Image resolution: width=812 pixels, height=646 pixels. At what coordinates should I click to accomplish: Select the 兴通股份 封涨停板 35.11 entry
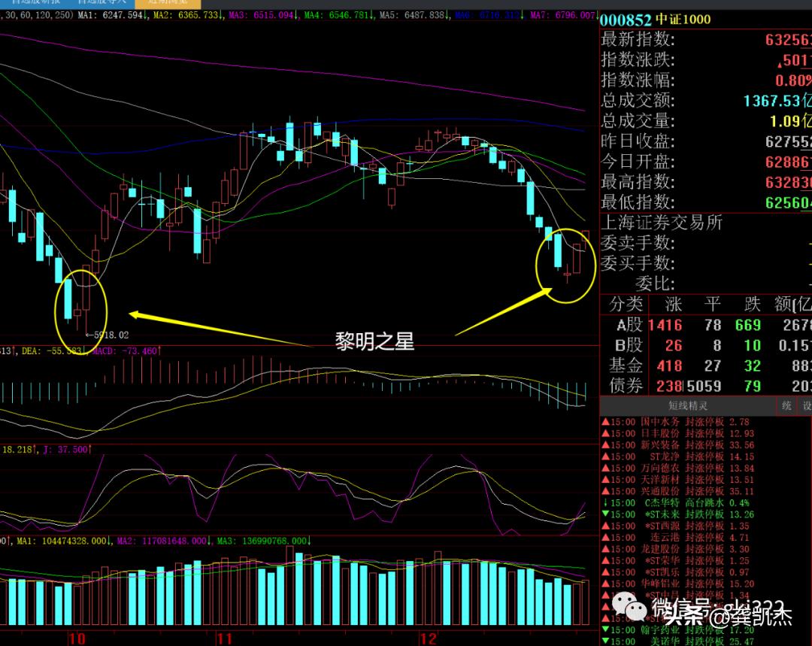pyautogui.click(x=678, y=491)
